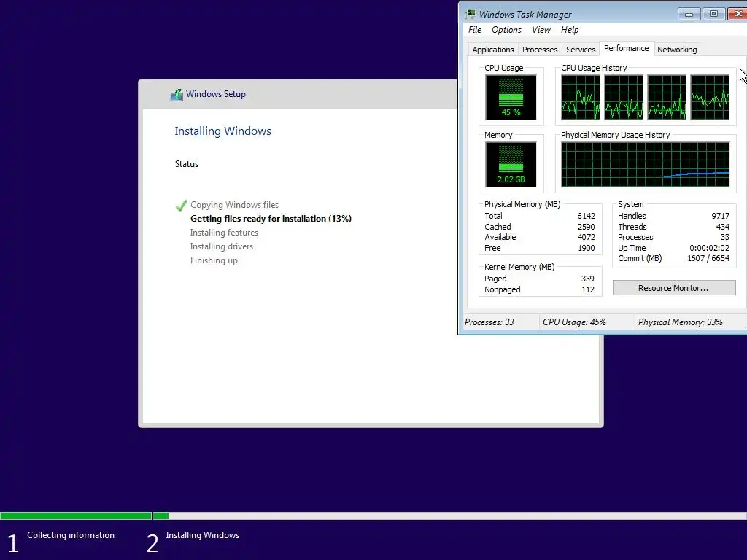Screen dimensions: 747x560
Task: Click the Available memory value 4072
Action: (x=586, y=237)
